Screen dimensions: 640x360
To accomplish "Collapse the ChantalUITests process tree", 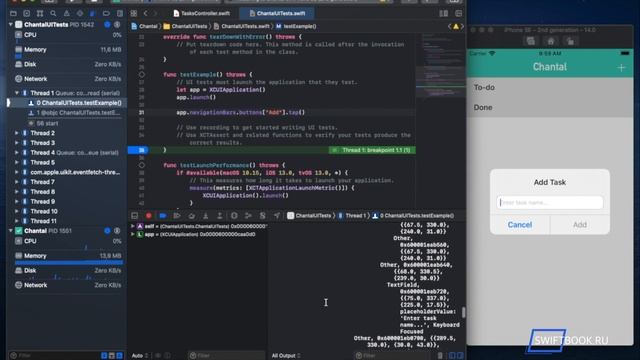I will (x=11, y=25).
